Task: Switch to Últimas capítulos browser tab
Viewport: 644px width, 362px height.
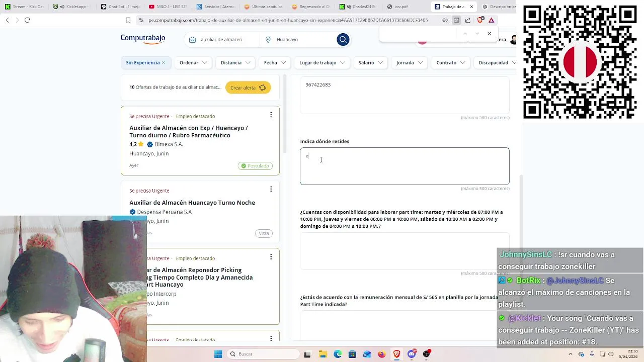Action: [x=263, y=7]
